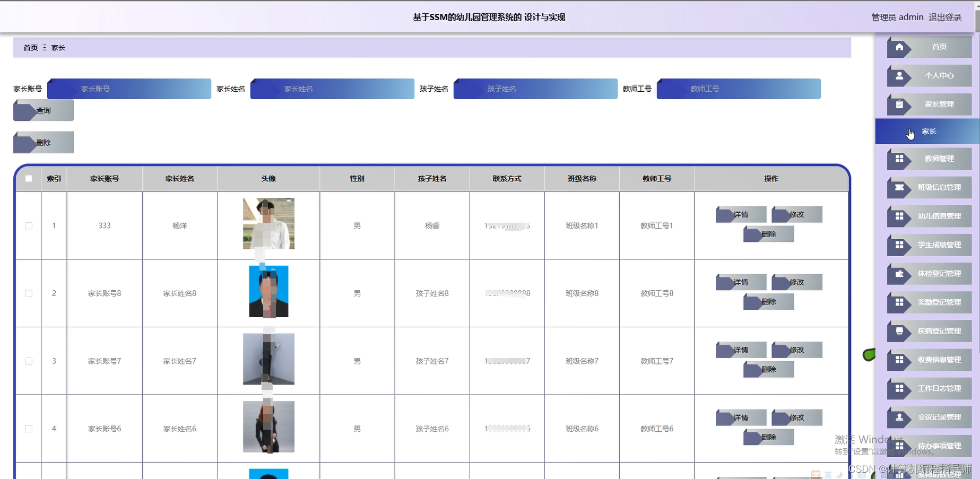Click the grid icon beside 收费信息管理

899,360
